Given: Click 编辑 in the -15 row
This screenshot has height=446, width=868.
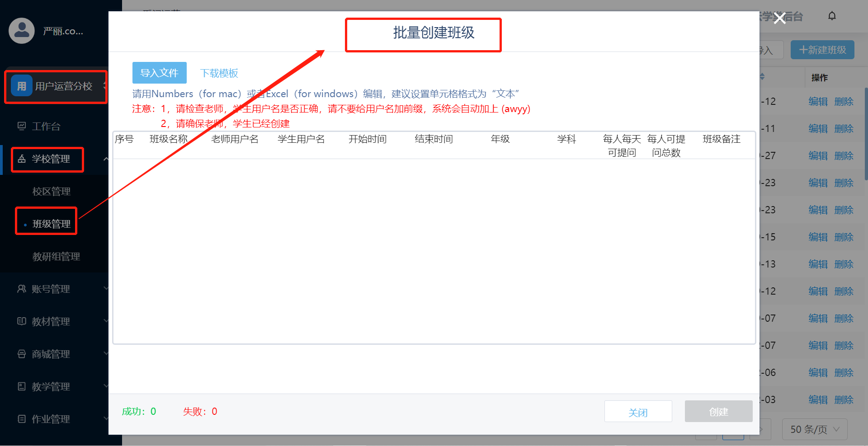Looking at the screenshot, I should [818, 237].
